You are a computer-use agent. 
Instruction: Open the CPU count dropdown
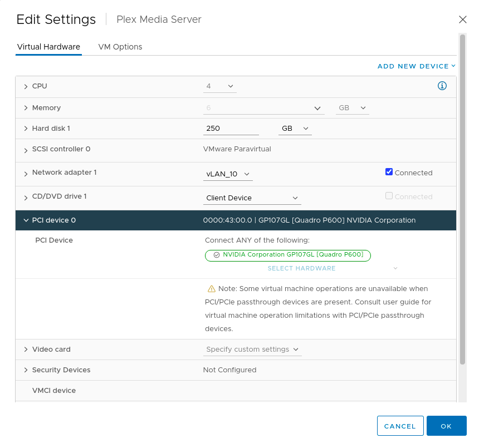221,86
